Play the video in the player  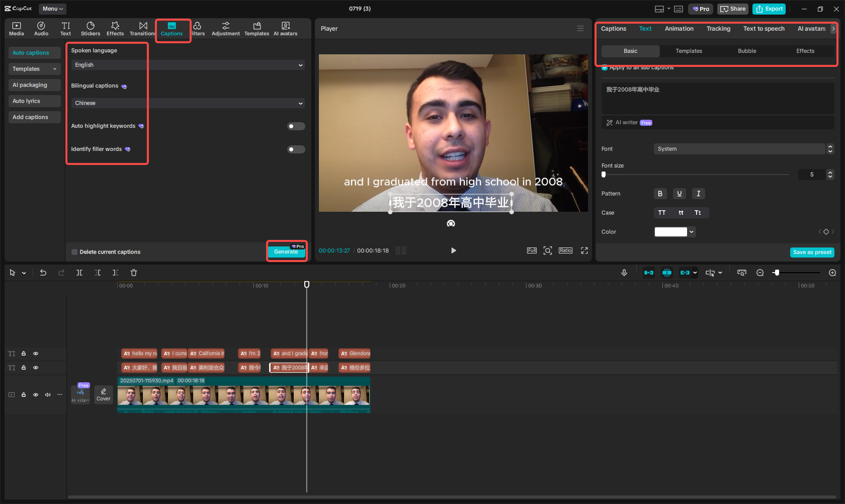point(453,250)
